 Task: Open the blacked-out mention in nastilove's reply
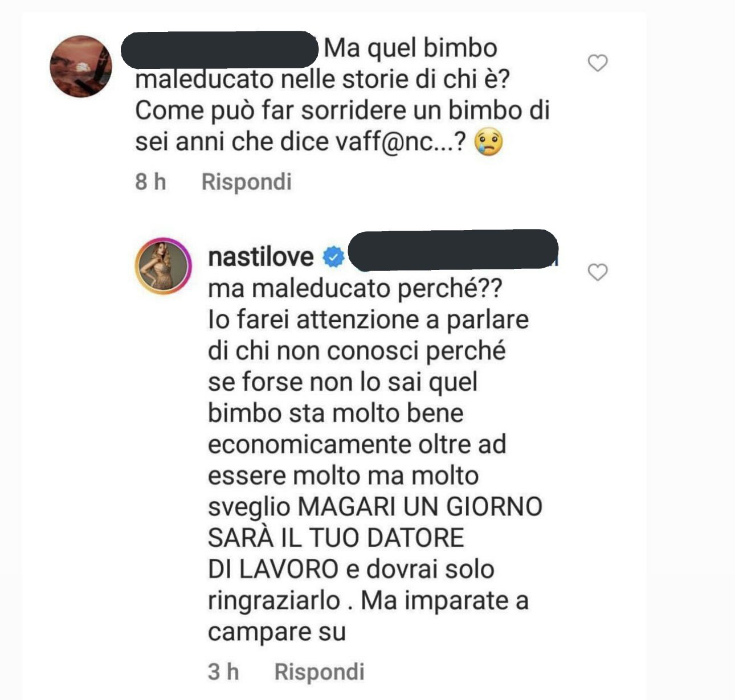[453, 250]
